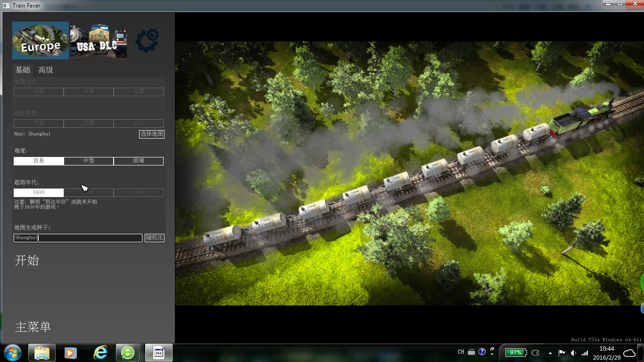Choose 小型 map size
This screenshot has width=644, height=362.
tap(39, 91)
